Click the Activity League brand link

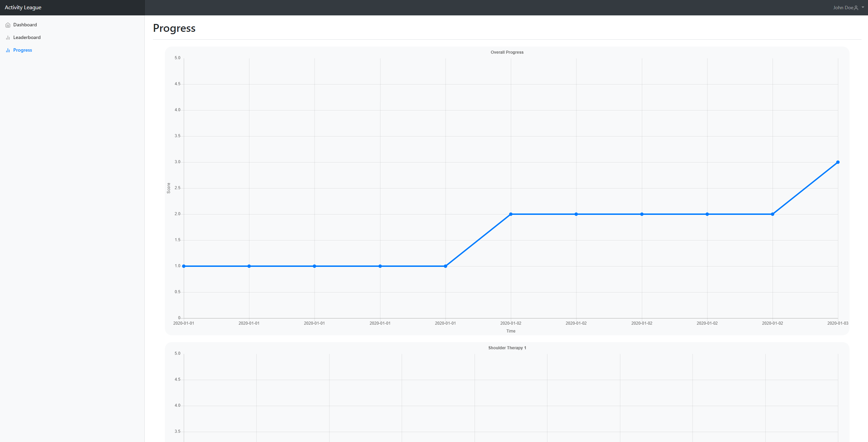[23, 8]
